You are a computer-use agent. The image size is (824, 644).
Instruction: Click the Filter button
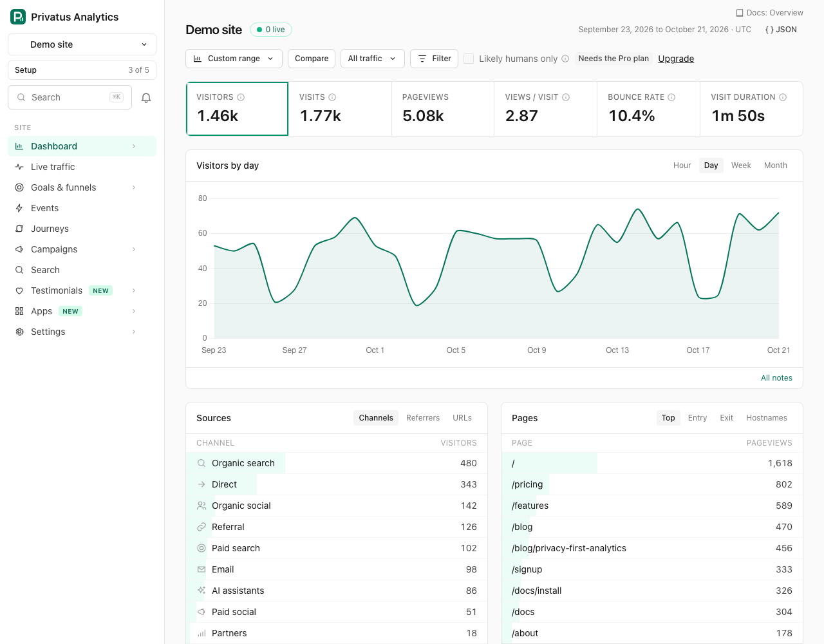[x=435, y=59]
